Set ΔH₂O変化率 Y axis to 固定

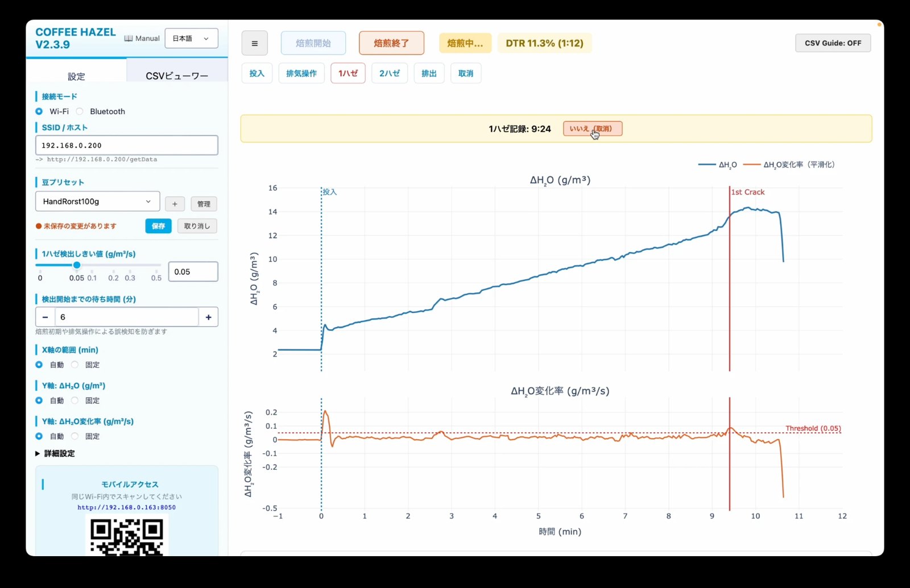pyautogui.click(x=75, y=436)
